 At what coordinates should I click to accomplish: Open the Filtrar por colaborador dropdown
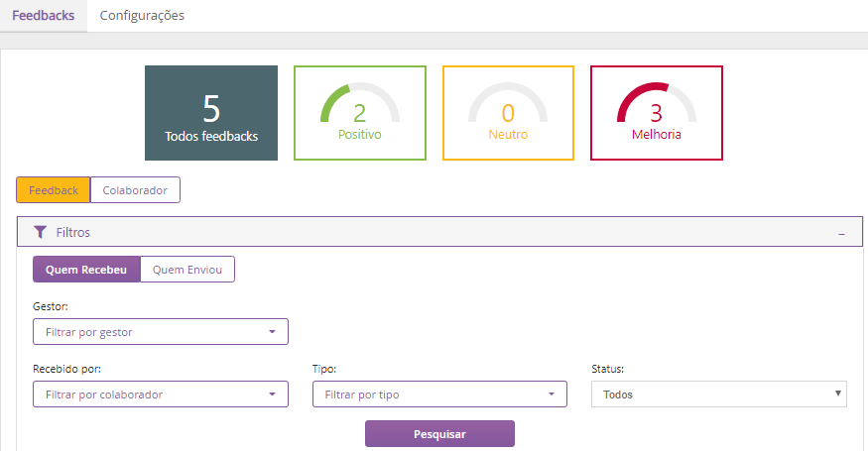[x=161, y=394]
